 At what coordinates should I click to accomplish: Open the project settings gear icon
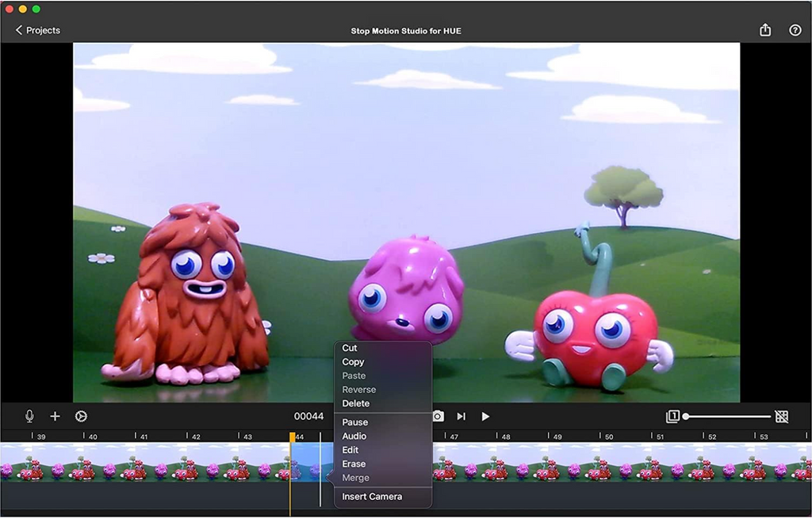tap(81, 416)
